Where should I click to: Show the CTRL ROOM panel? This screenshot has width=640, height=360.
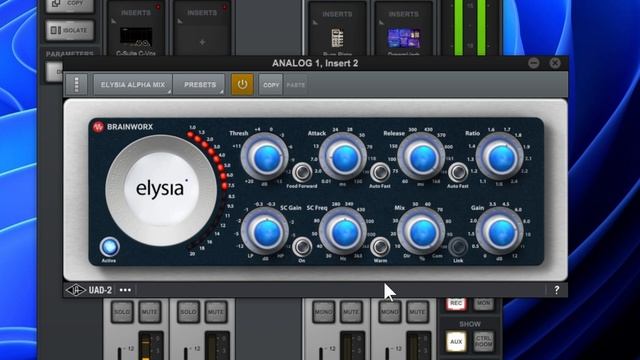pyautogui.click(x=483, y=341)
